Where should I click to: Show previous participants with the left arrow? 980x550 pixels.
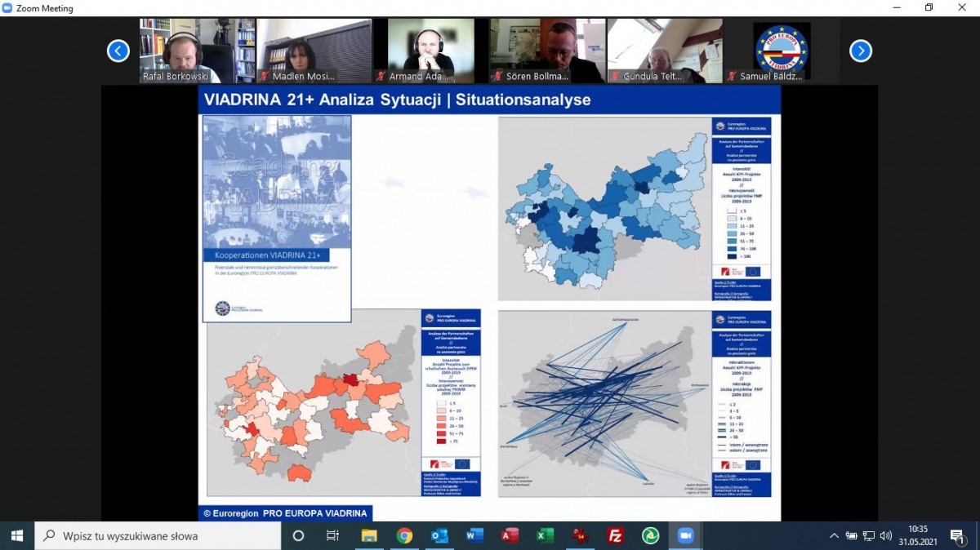pyautogui.click(x=118, y=51)
